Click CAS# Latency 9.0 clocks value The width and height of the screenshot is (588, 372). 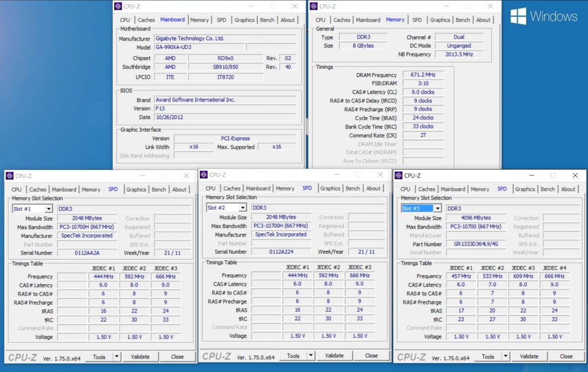(x=423, y=92)
